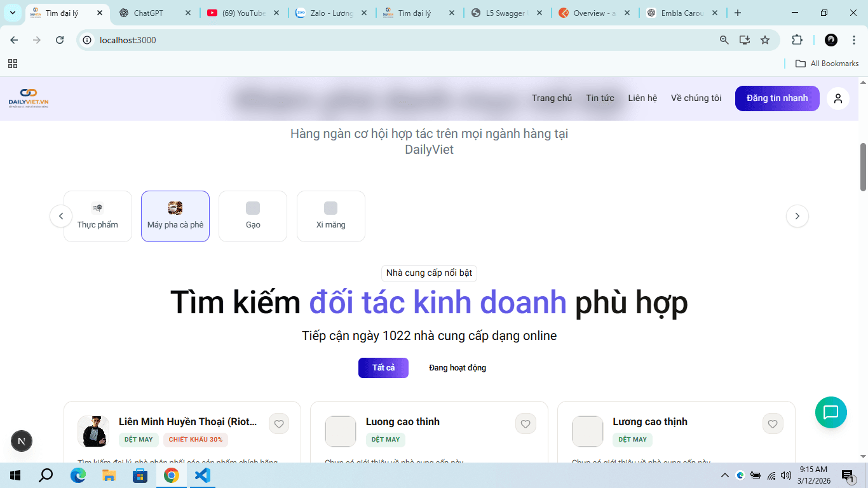Click the CHIẾT KHẤU 30% tag

point(196,440)
